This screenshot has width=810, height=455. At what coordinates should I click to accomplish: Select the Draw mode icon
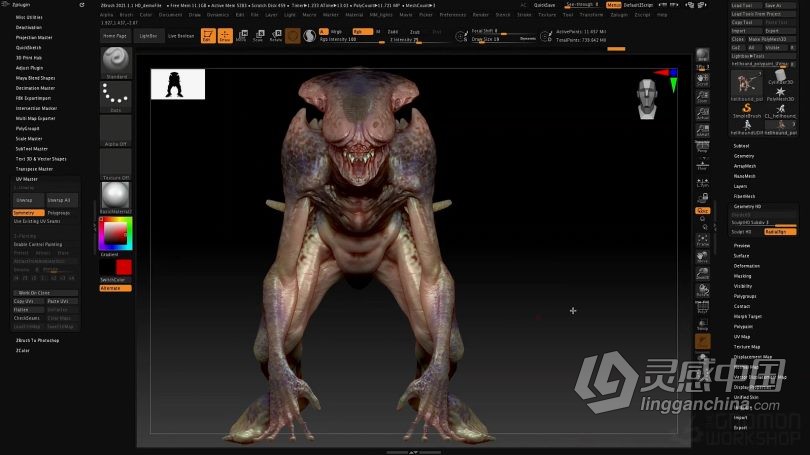coord(225,36)
